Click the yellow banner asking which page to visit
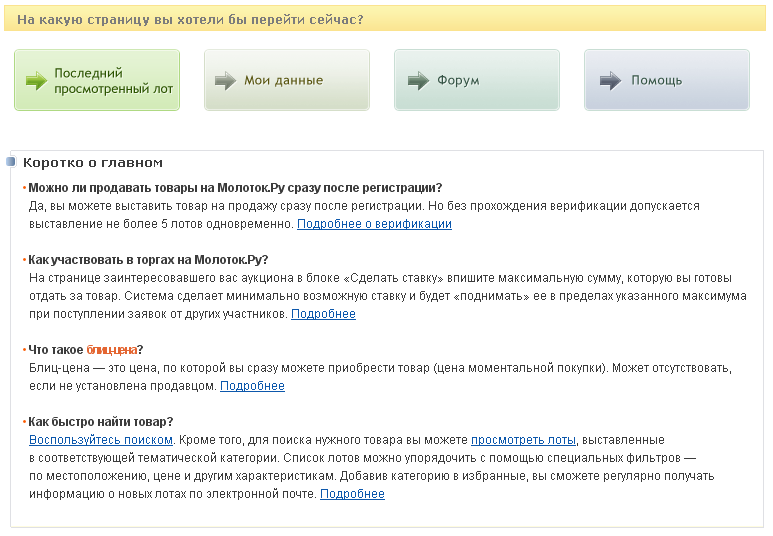Screen dimensions: 773x536 (x=385, y=19)
